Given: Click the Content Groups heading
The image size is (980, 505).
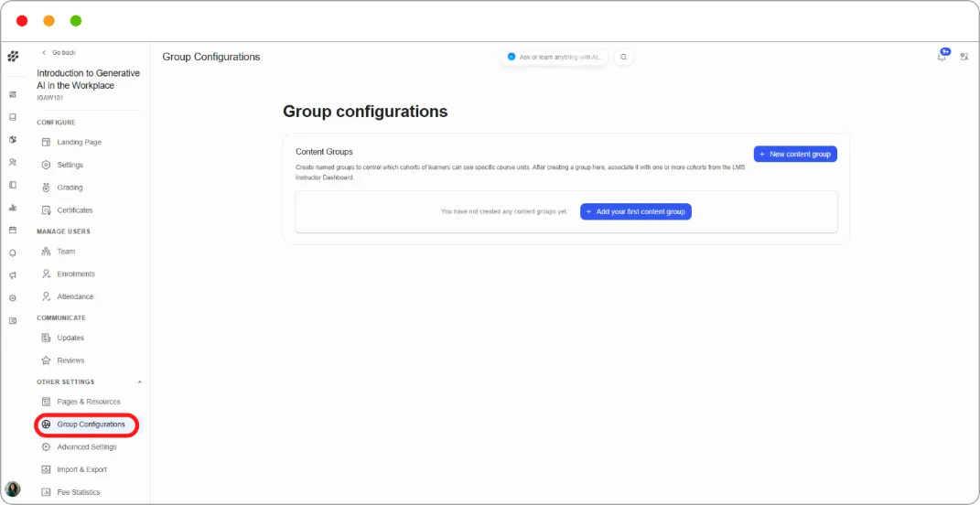Looking at the screenshot, I should [x=324, y=152].
